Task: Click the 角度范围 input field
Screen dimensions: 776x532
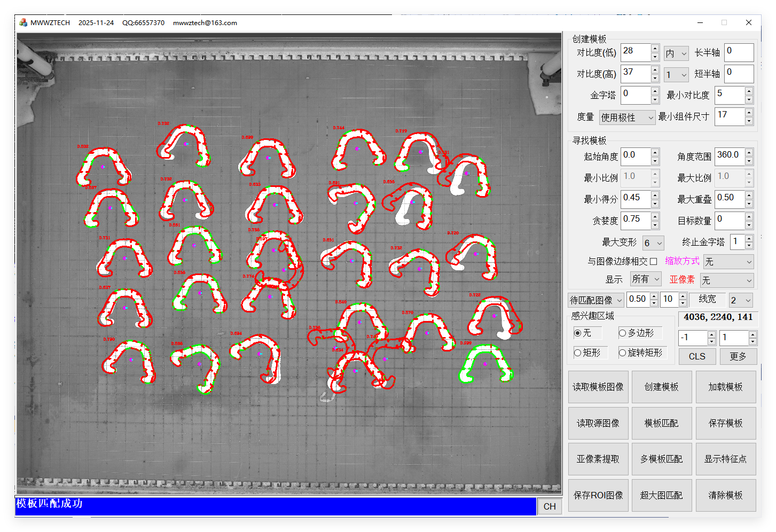Action: [728, 155]
